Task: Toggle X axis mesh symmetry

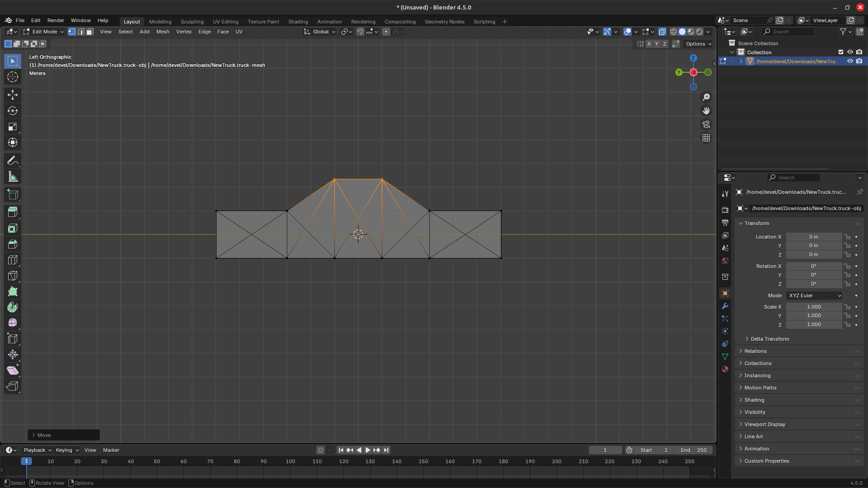Action: [x=649, y=44]
